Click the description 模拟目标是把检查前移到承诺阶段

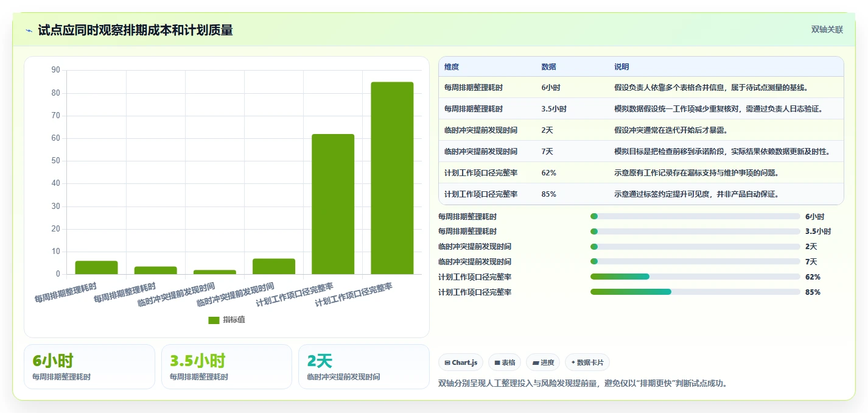pos(722,152)
